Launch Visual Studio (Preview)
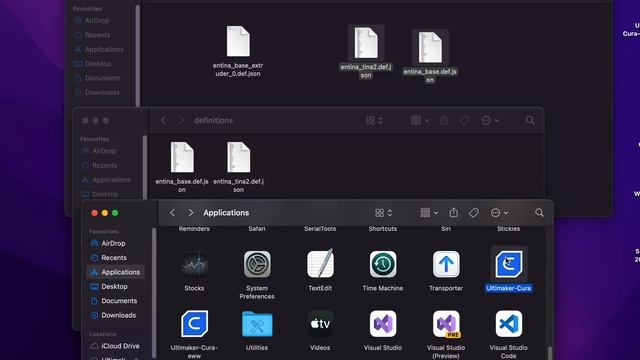 (446, 324)
